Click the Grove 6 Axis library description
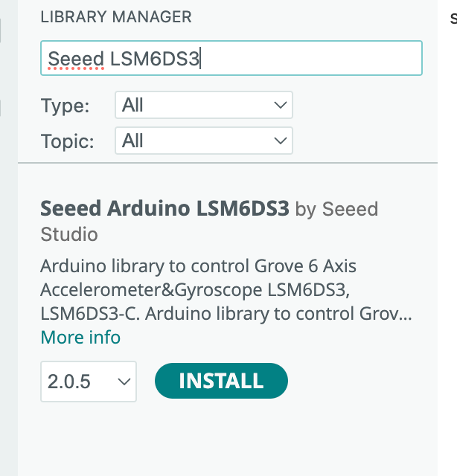 pos(226,289)
